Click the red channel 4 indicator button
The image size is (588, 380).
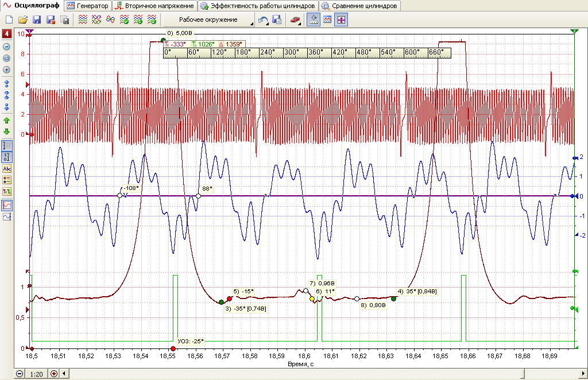coord(6,34)
